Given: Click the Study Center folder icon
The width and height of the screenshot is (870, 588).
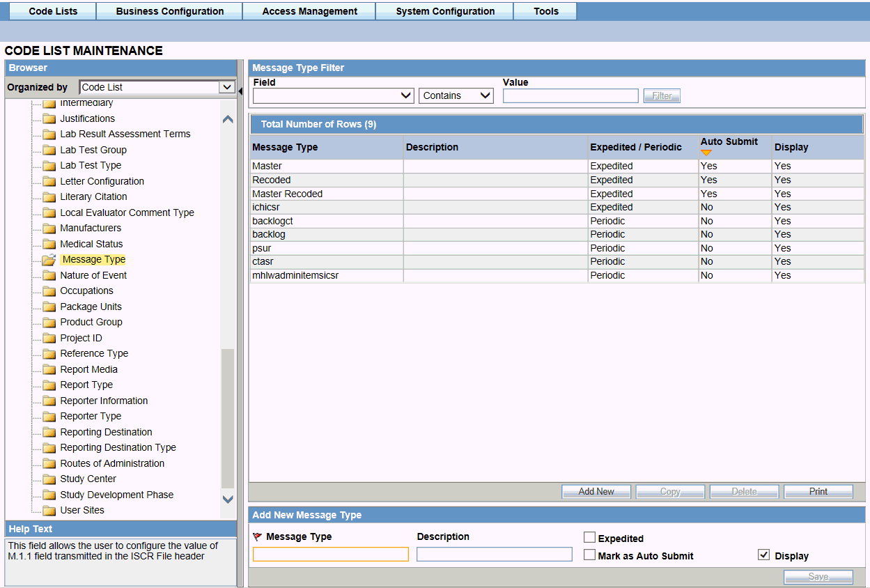Looking at the screenshot, I should tap(49, 479).
